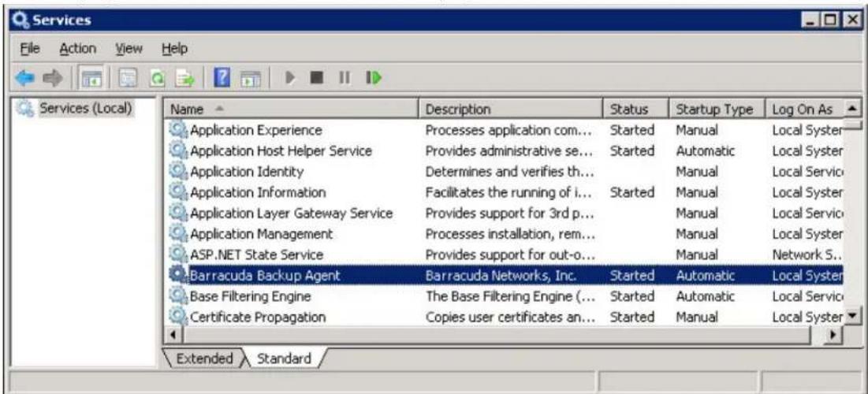Click the Application Management gear icon
Screen dimensions: 868x394
pos(177,233)
